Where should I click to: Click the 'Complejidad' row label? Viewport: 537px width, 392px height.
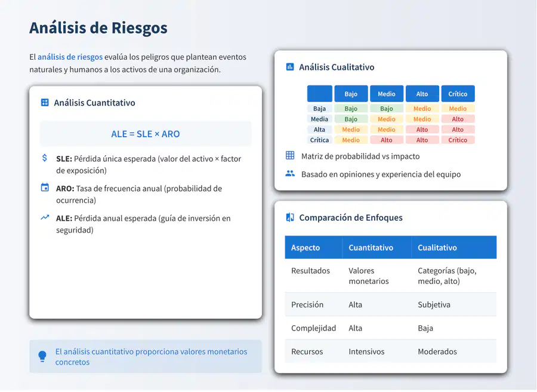coord(313,328)
